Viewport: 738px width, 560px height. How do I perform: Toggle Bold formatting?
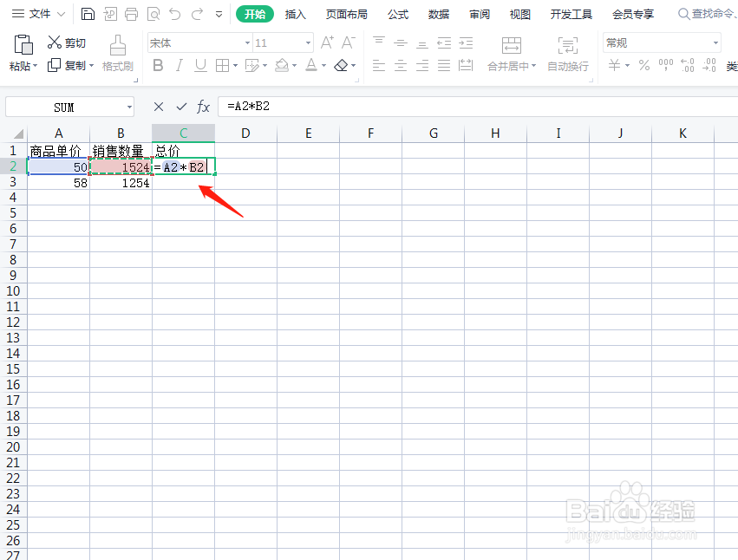pyautogui.click(x=158, y=65)
